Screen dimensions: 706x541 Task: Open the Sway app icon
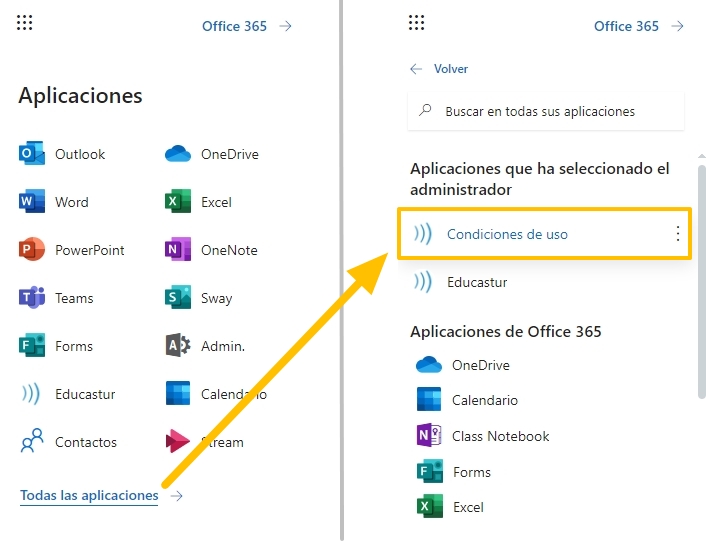pos(178,297)
